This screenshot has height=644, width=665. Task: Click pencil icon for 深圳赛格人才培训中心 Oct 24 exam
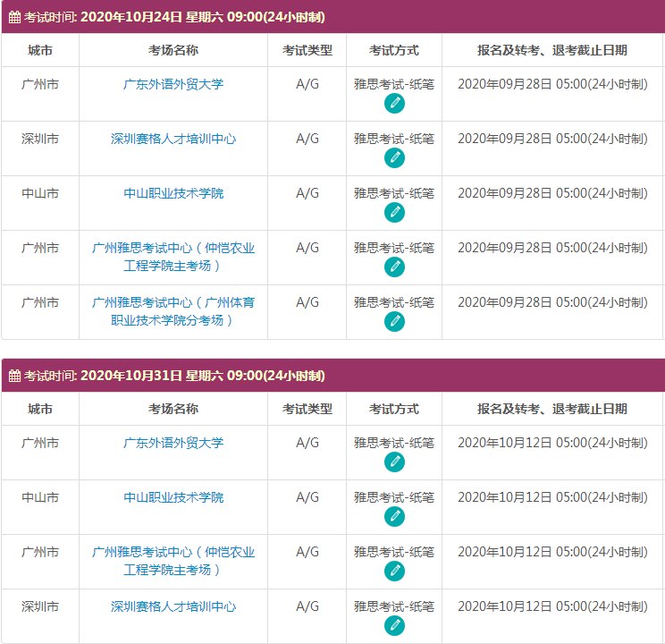click(x=394, y=158)
